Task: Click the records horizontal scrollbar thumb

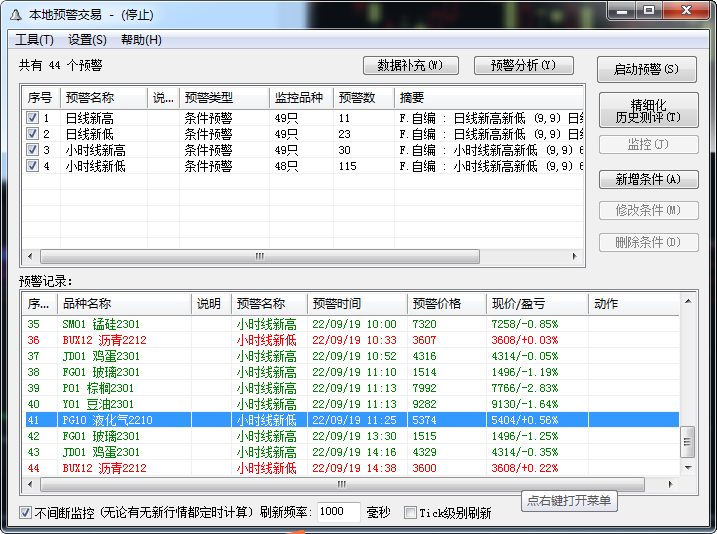Action: point(342,484)
